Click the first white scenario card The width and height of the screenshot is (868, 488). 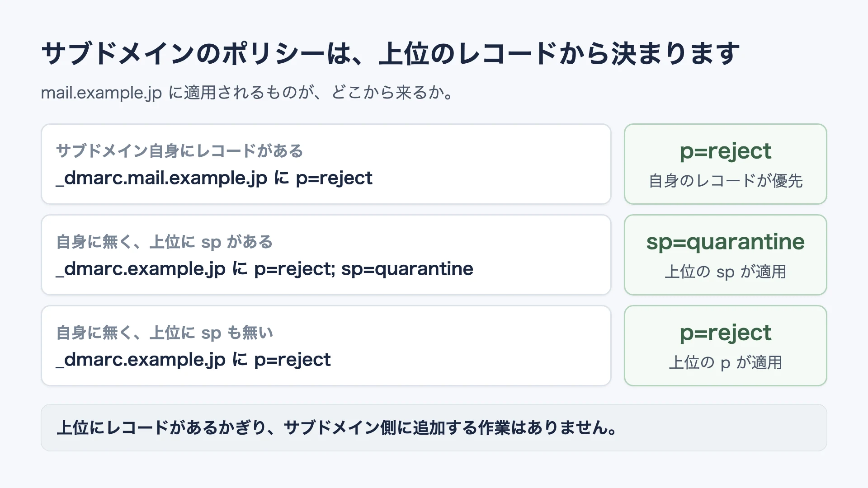click(326, 164)
